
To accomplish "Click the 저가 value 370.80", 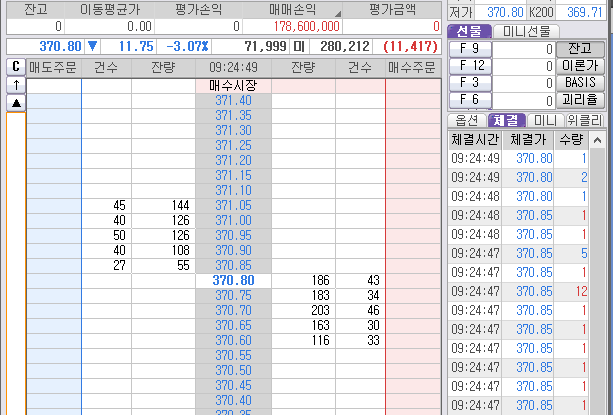I will pyautogui.click(x=505, y=13).
